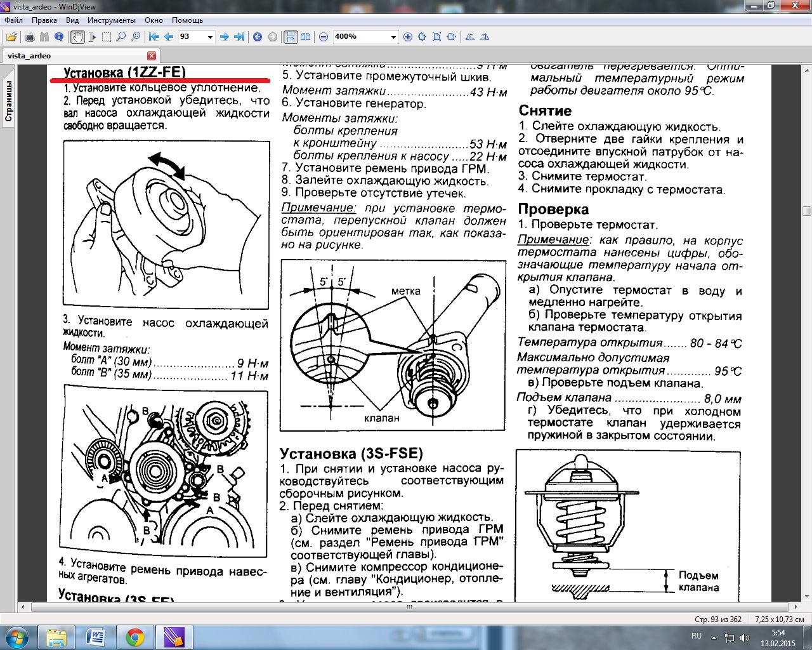Open Google Chrome from the taskbar
Image resolution: width=812 pixels, height=650 pixels.
tap(134, 637)
